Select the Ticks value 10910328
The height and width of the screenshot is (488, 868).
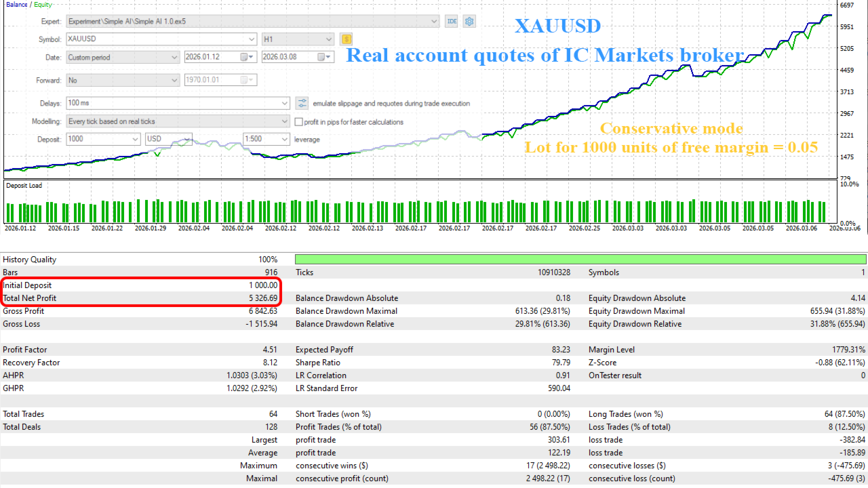554,272
